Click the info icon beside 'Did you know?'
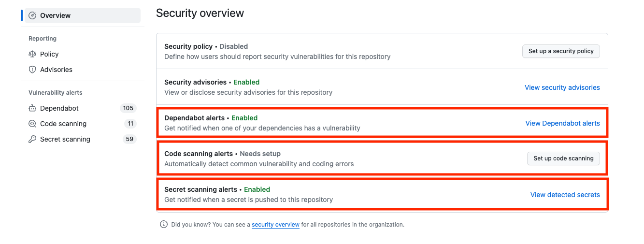 coord(164,224)
